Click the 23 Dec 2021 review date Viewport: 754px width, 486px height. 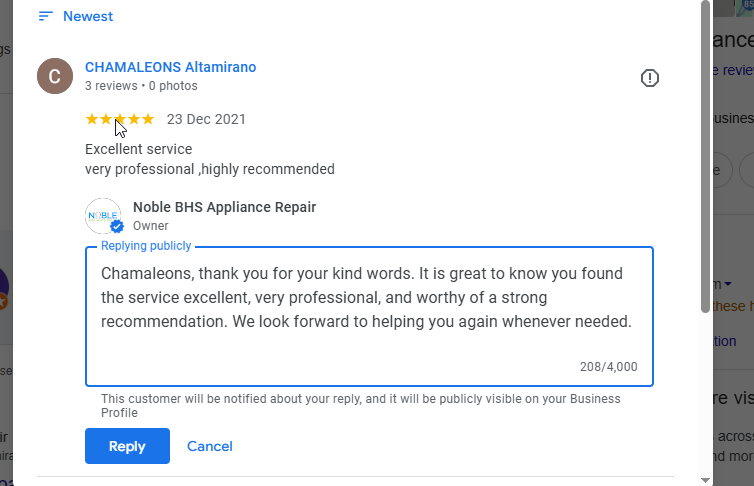[206, 119]
